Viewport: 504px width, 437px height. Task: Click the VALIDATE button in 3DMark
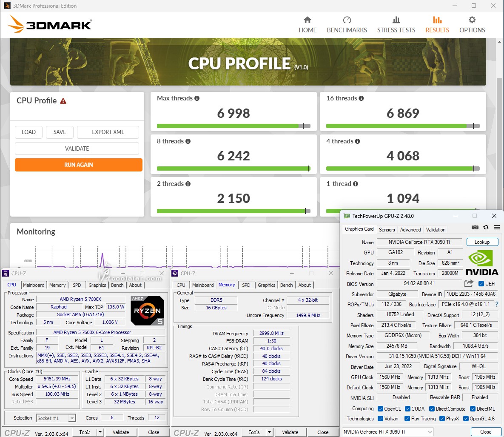coord(77,149)
